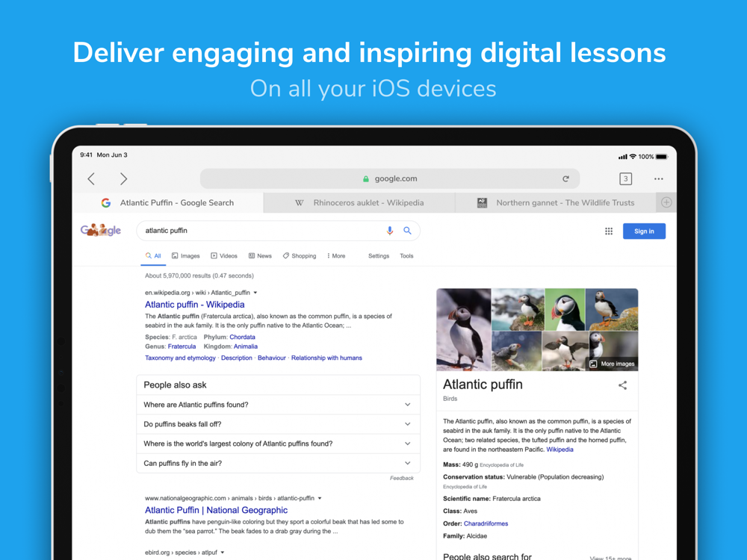Click More images on the photo grid
Image resolution: width=747 pixels, height=560 pixels.
point(613,364)
